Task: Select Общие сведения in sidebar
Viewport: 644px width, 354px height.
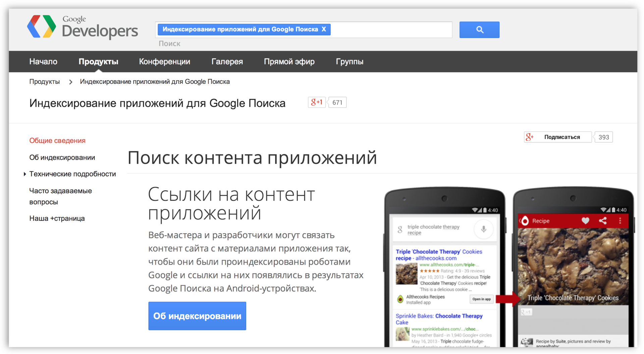Action: coord(57,141)
